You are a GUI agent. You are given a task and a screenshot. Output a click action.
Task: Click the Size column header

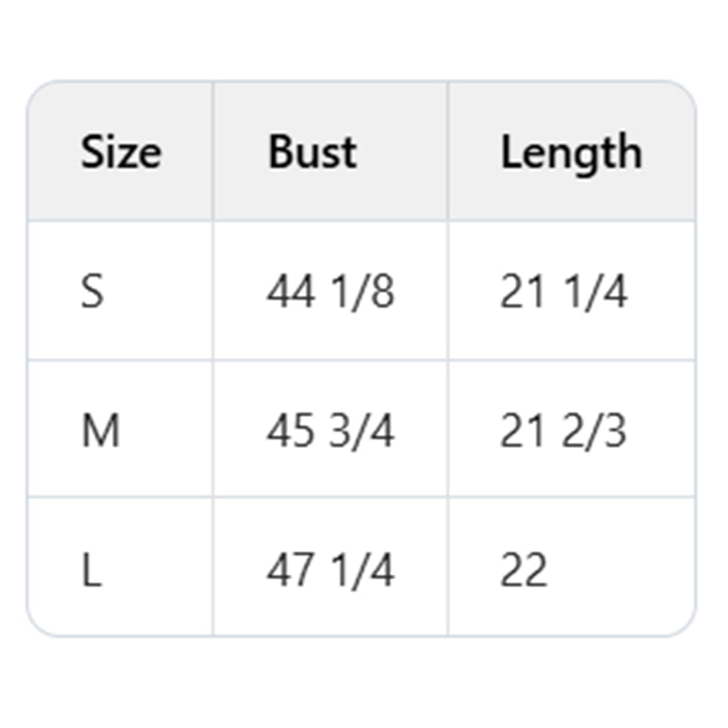pos(120,152)
